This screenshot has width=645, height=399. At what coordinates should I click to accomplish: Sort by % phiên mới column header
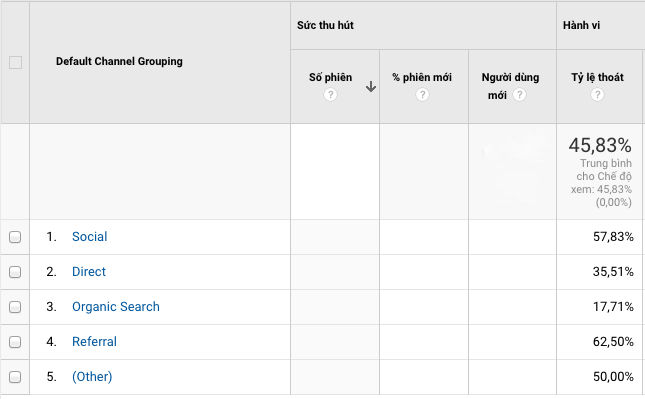point(422,77)
